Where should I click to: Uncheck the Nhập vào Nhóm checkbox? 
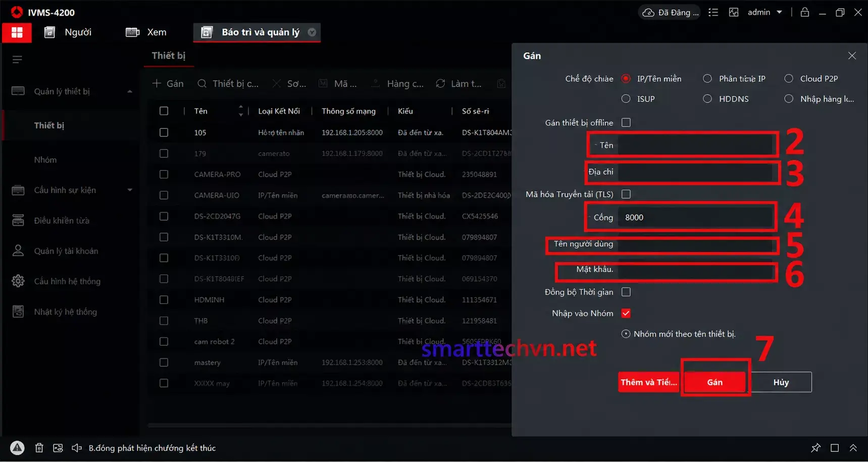[x=626, y=313]
